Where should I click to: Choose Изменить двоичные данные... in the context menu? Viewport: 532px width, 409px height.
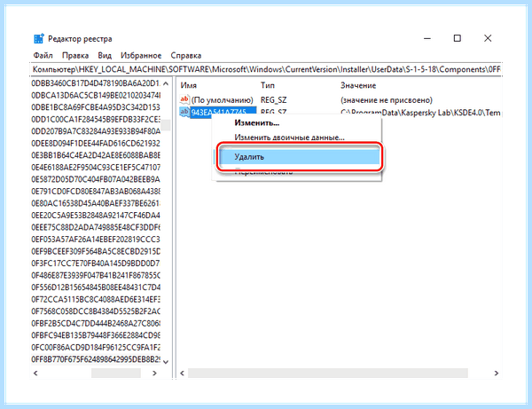289,138
